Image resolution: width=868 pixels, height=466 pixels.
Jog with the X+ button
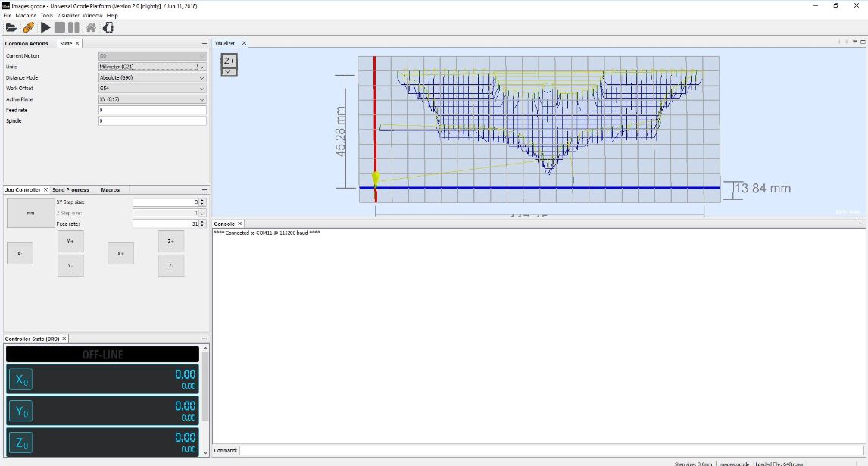click(x=120, y=253)
